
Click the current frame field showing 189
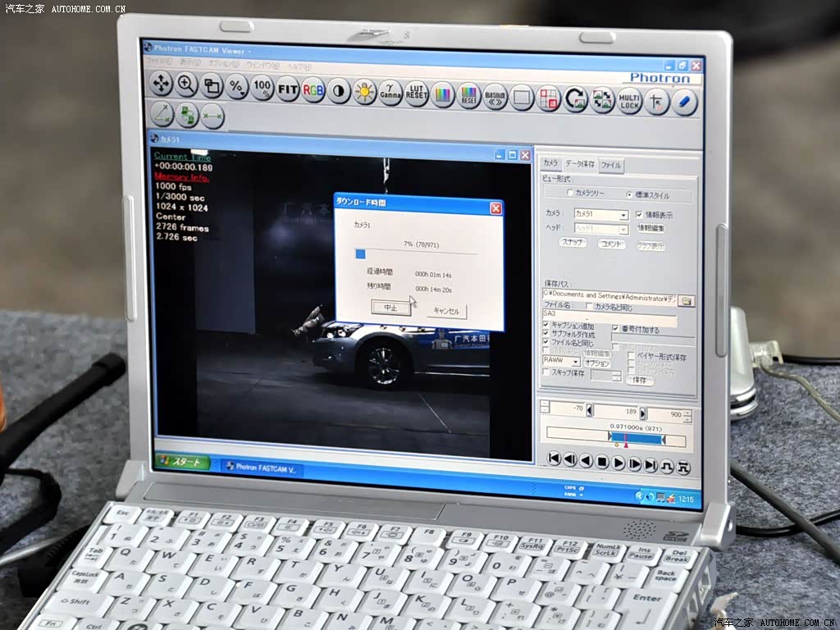[617, 412]
